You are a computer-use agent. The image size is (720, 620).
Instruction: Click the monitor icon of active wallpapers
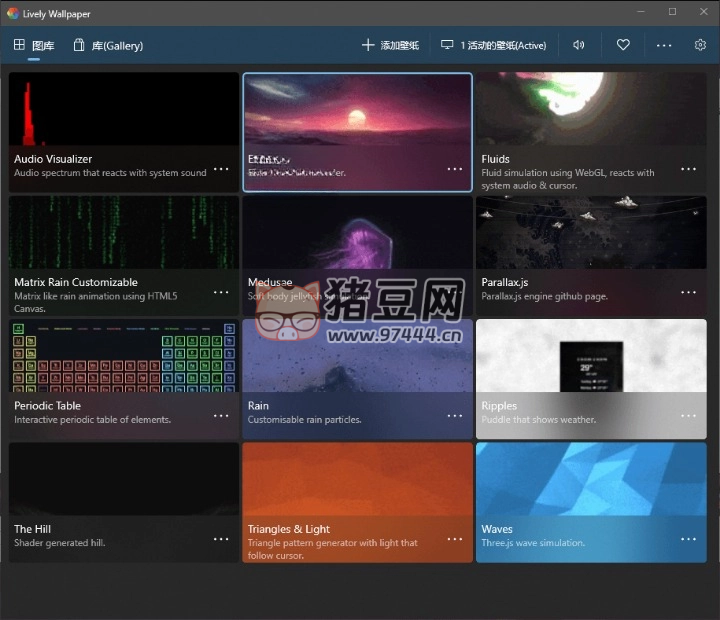[x=447, y=45]
